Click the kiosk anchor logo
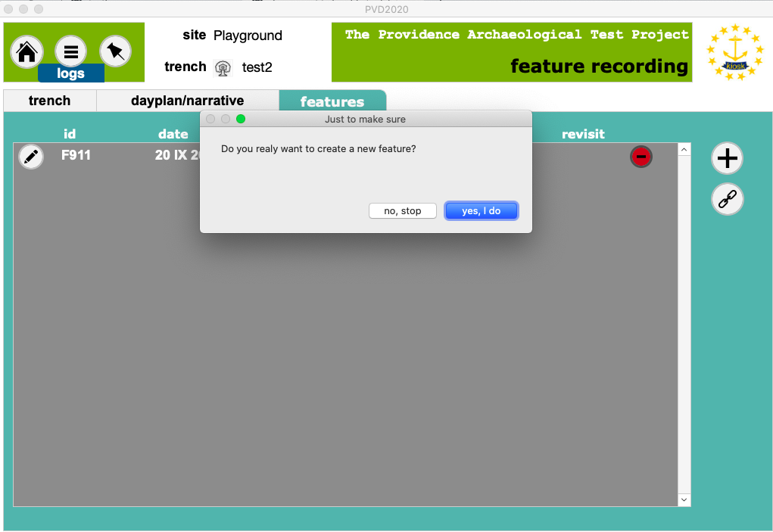The height and width of the screenshot is (532, 773). 735,52
